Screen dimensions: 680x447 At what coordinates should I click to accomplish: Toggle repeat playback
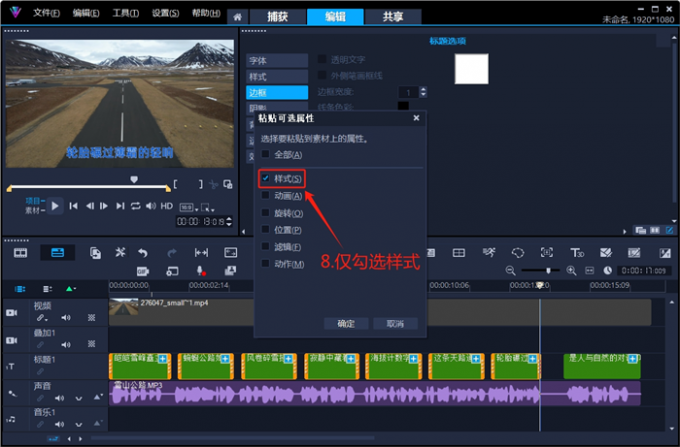[136, 206]
